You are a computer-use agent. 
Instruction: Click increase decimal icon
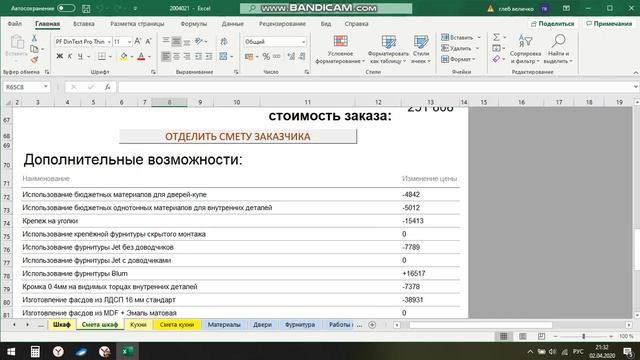coord(291,56)
